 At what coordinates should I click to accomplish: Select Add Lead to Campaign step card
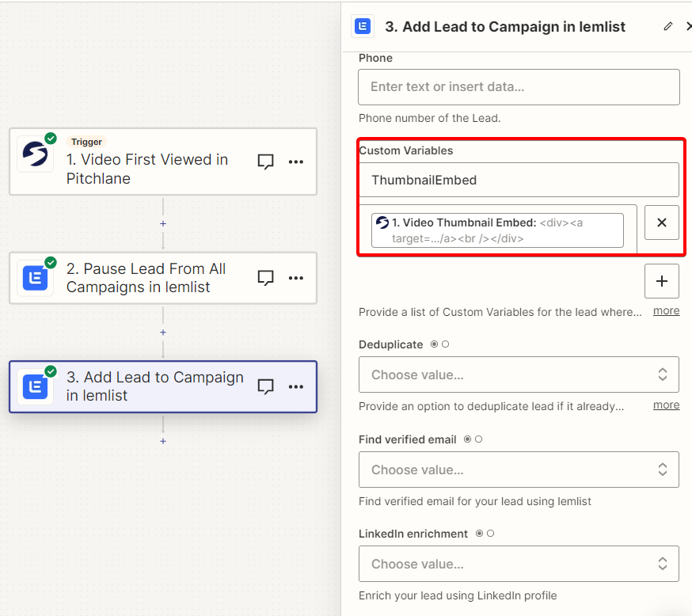click(x=163, y=386)
